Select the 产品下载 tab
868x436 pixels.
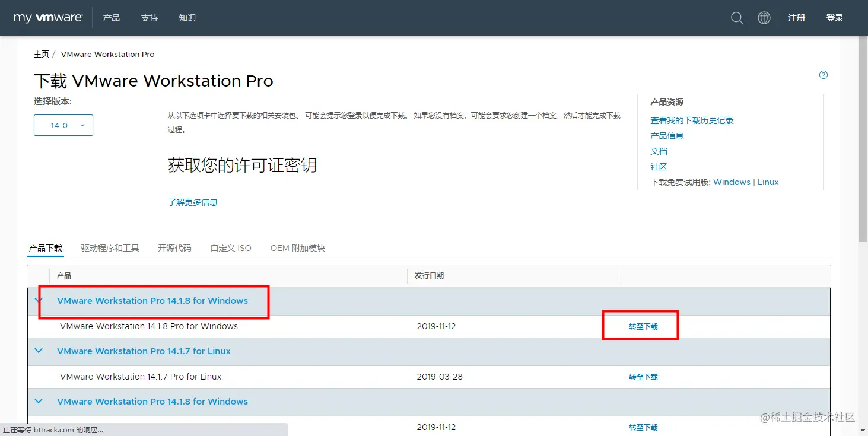(x=46, y=248)
